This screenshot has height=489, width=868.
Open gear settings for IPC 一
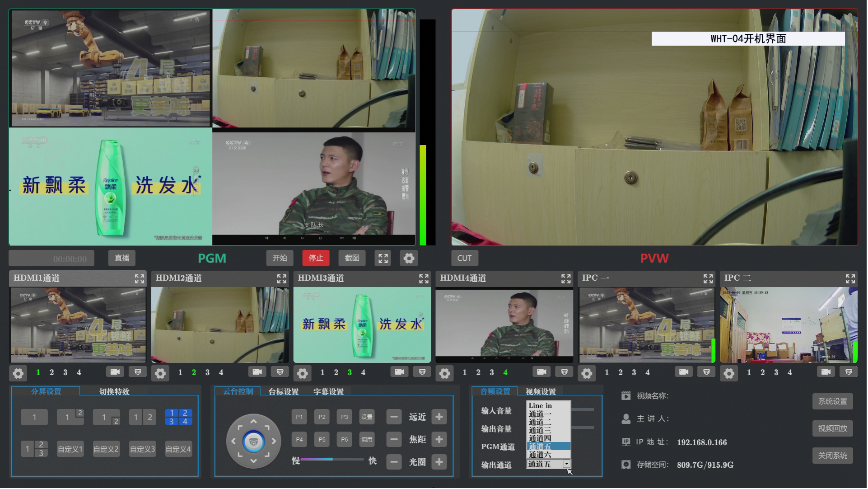point(587,373)
